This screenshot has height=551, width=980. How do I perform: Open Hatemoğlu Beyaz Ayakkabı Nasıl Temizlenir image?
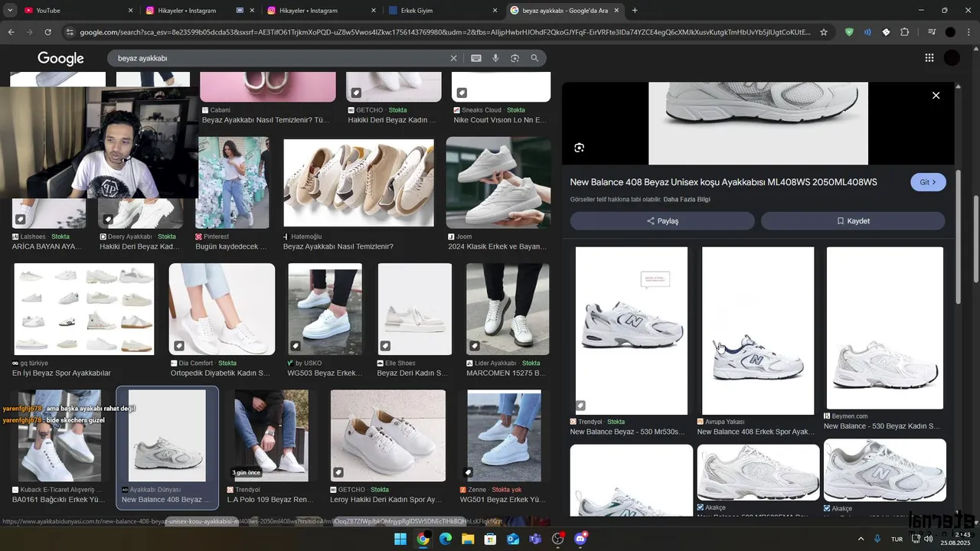coord(358,184)
